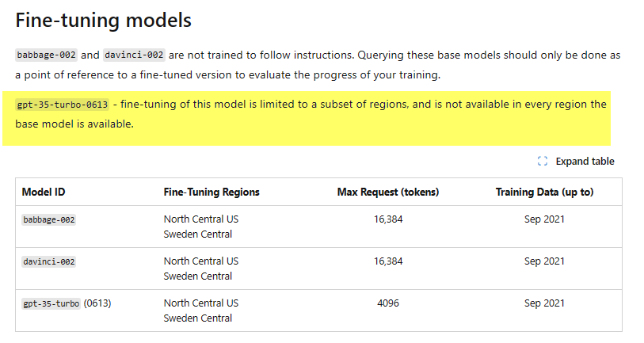Click babbage-002 code in intro paragraph
Screen dimensions: 644x343
click(46, 55)
